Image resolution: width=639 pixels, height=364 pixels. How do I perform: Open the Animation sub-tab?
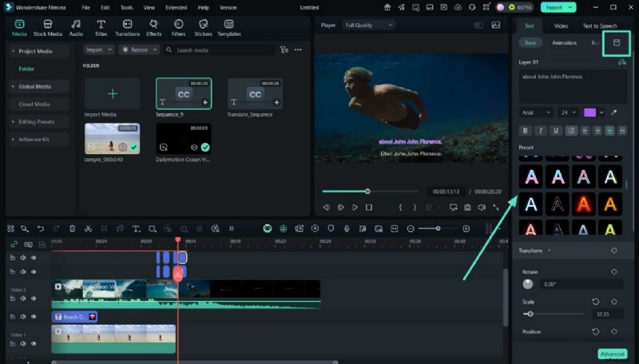[564, 42]
